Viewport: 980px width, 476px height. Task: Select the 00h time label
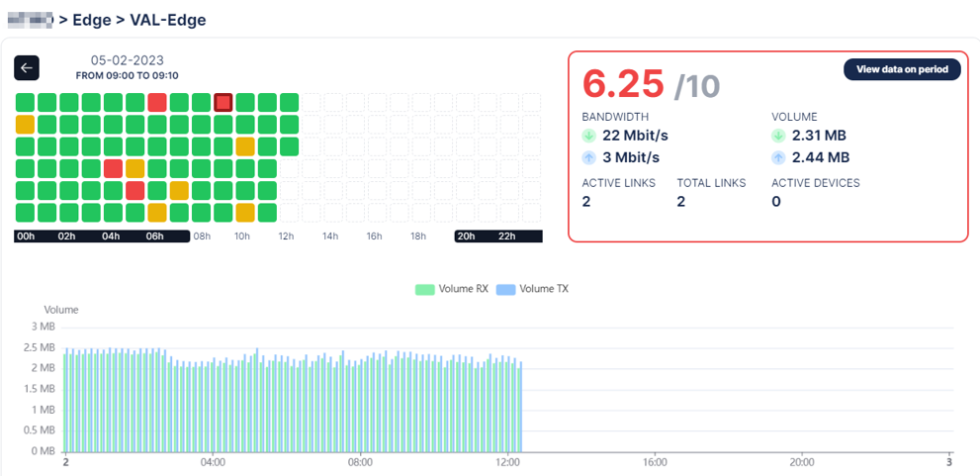point(26,237)
